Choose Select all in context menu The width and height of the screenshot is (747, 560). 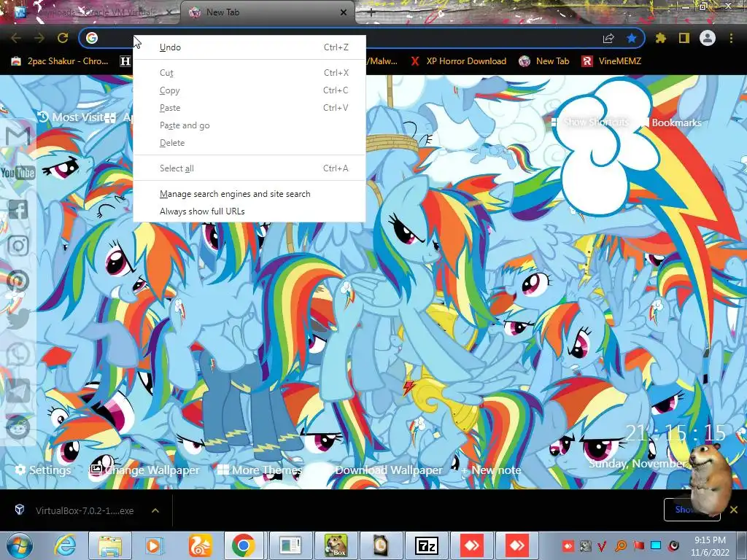click(249, 168)
